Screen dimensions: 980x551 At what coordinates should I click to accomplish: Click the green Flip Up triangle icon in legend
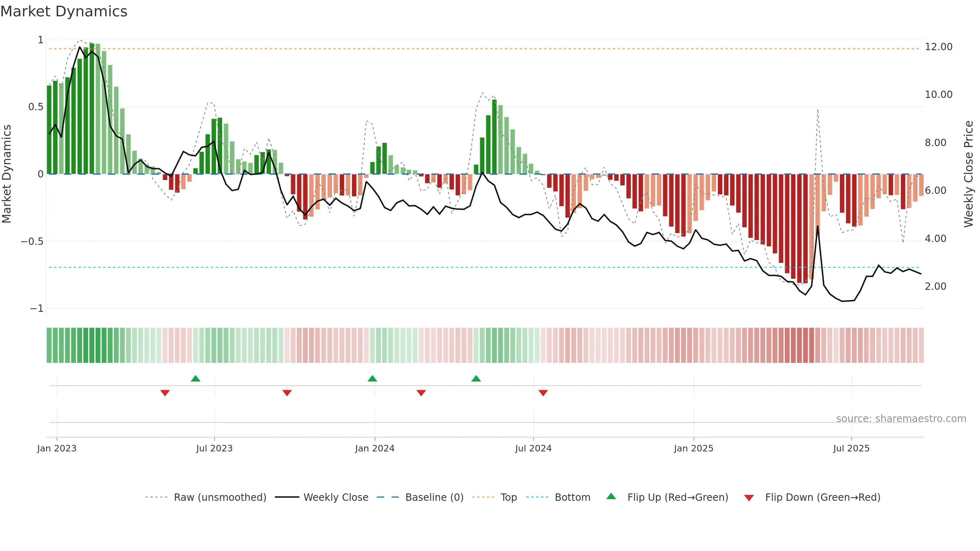click(x=611, y=496)
